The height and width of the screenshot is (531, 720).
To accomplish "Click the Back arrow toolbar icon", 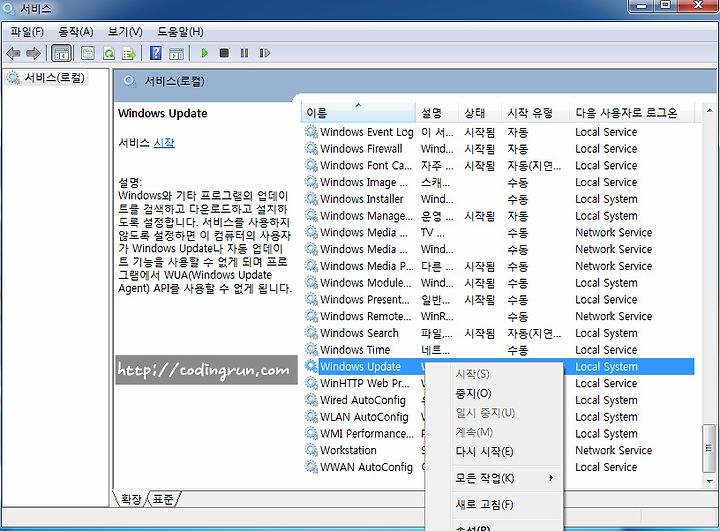I will point(13,53).
